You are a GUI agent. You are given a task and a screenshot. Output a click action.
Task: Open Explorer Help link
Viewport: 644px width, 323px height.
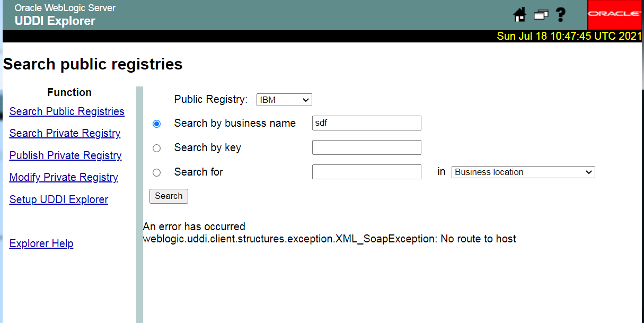[41, 243]
